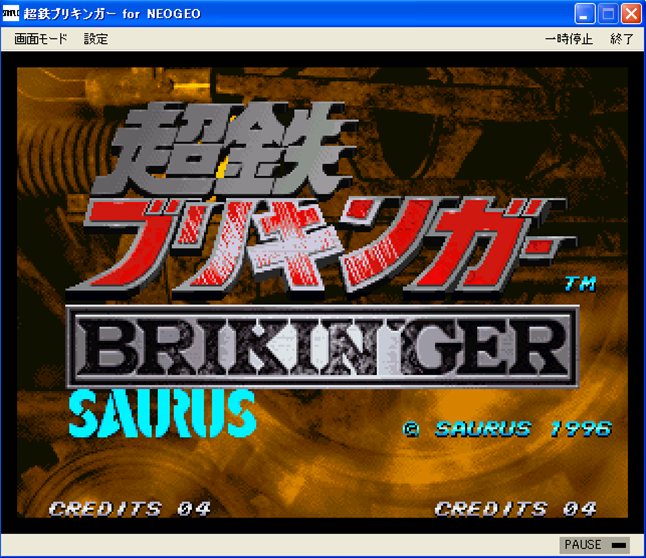Click the cyan SAURUS logo
Viewport: 646px width, 558px height.
[x=162, y=413]
